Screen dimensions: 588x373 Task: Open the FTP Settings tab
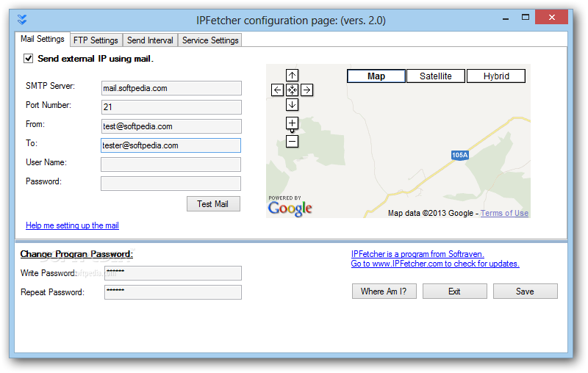[96, 40]
